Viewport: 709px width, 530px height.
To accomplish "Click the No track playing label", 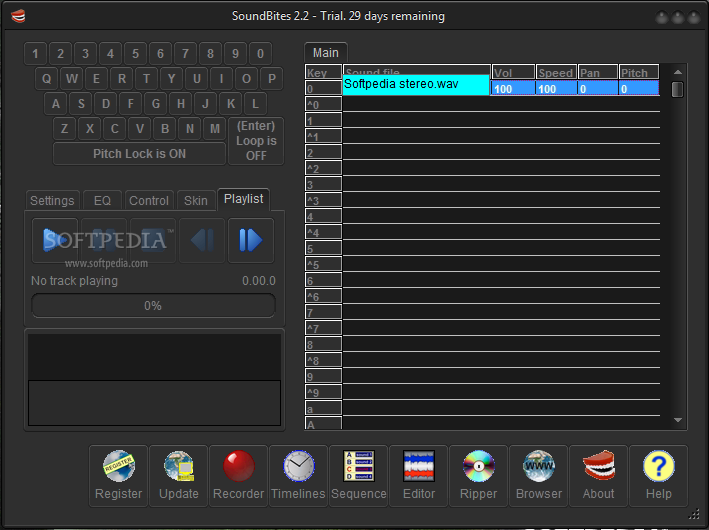I will point(74,281).
